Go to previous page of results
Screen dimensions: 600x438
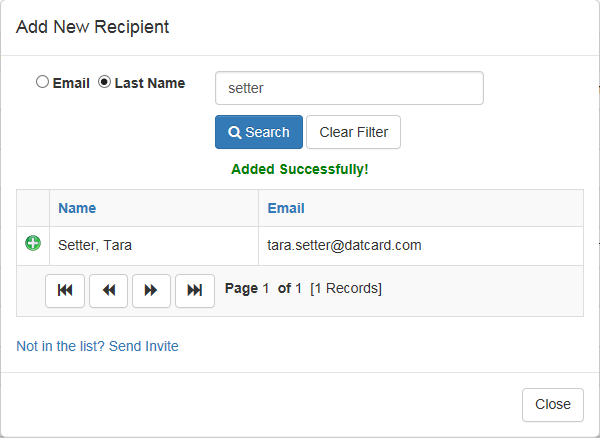108,291
